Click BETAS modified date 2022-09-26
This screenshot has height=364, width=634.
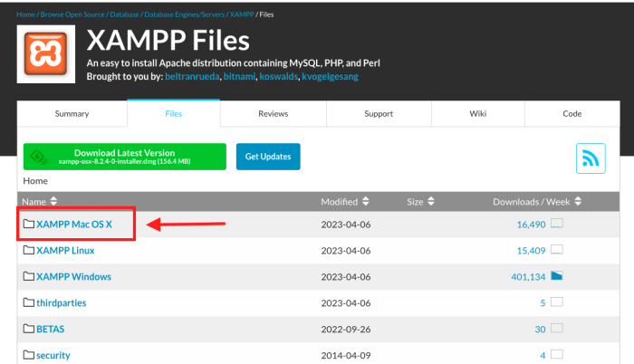click(346, 330)
